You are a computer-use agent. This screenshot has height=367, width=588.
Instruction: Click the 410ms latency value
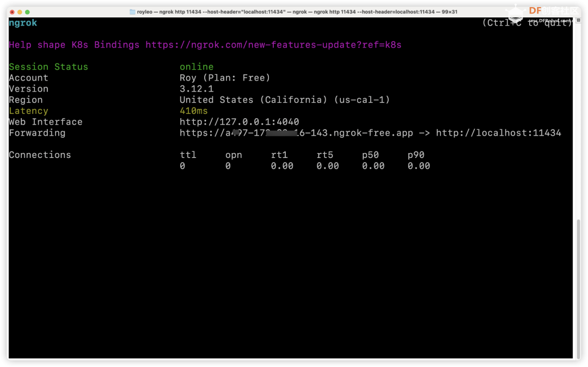193,111
